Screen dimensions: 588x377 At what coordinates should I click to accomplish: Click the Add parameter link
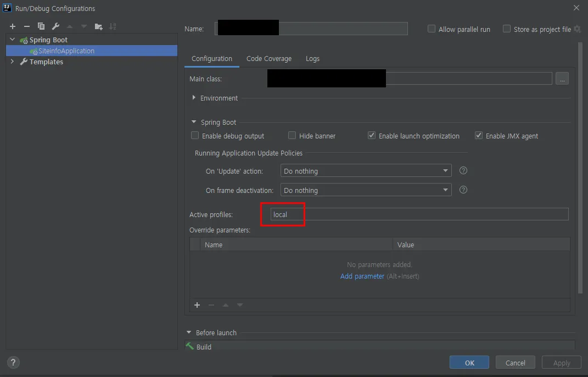tap(362, 276)
